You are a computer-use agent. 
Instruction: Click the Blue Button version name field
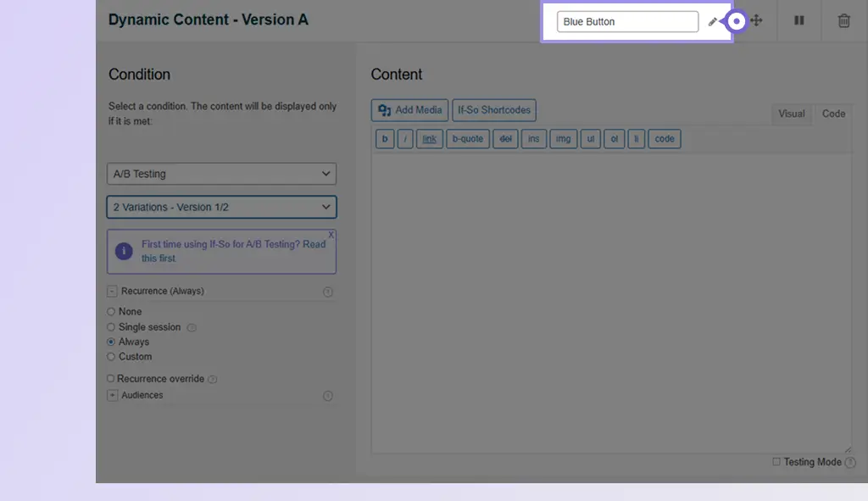(x=627, y=21)
